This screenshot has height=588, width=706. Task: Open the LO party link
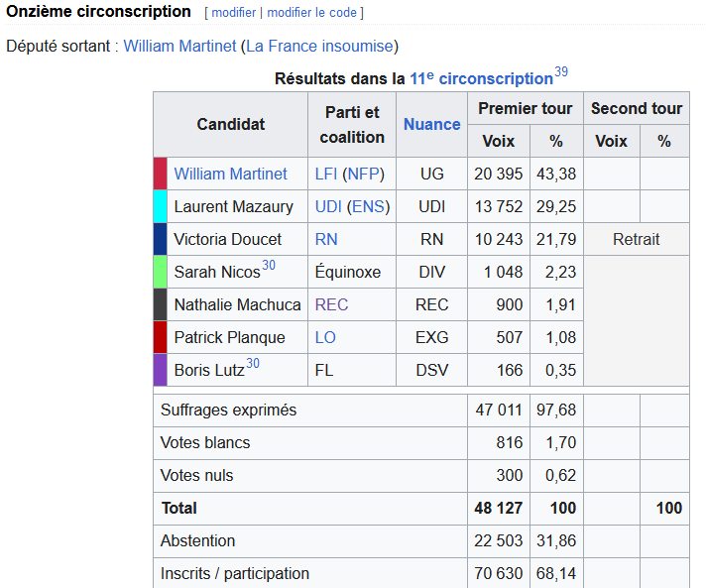325,337
